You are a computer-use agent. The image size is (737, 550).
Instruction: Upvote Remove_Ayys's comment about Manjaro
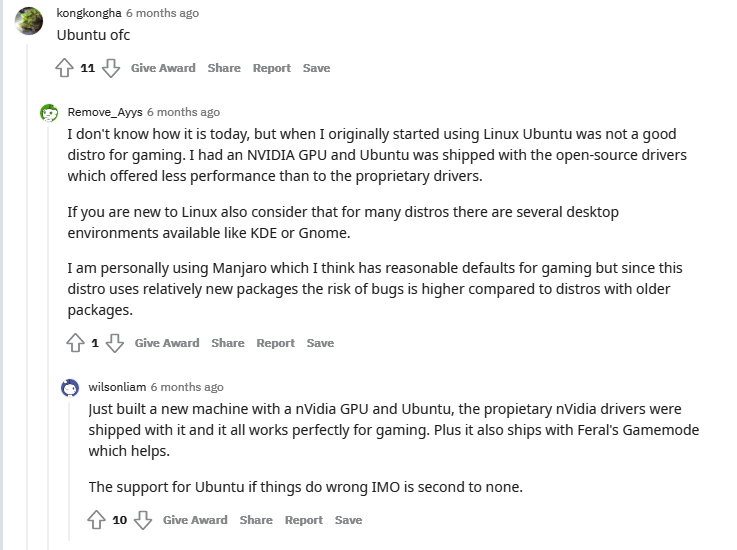tap(75, 344)
